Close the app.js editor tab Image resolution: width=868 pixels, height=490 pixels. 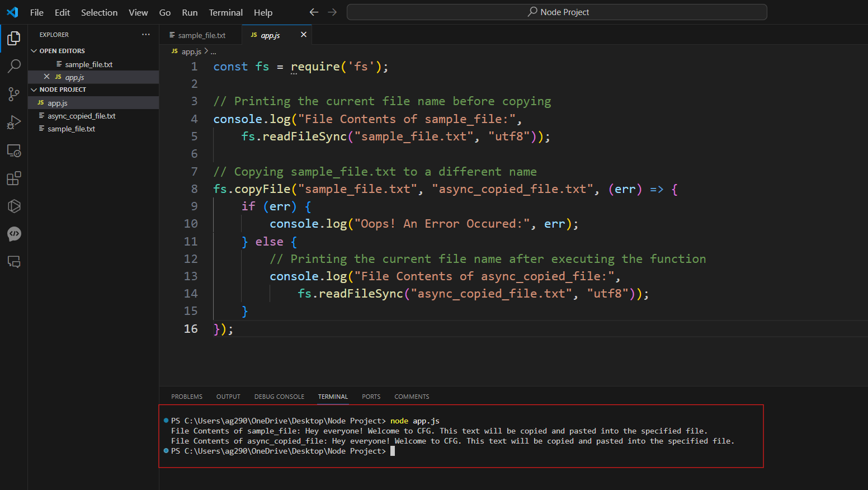pos(304,35)
